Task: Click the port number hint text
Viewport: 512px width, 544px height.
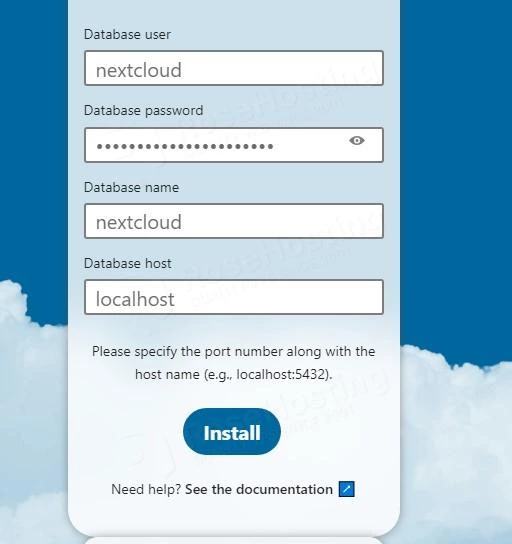Action: (233, 363)
